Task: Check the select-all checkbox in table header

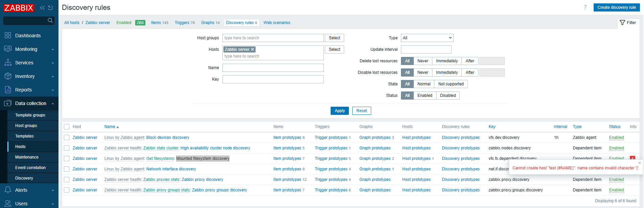Action: [67, 127]
